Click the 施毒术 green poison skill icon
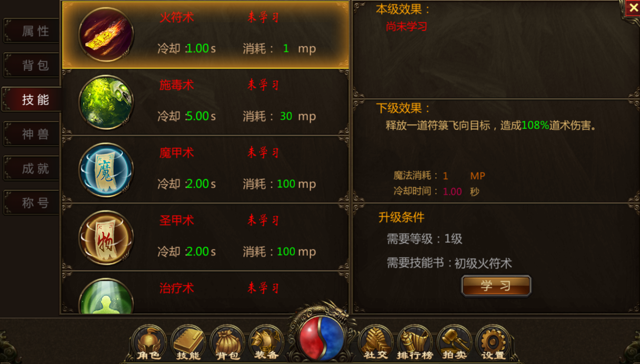Image resolution: width=640 pixels, height=364 pixels. (x=106, y=102)
